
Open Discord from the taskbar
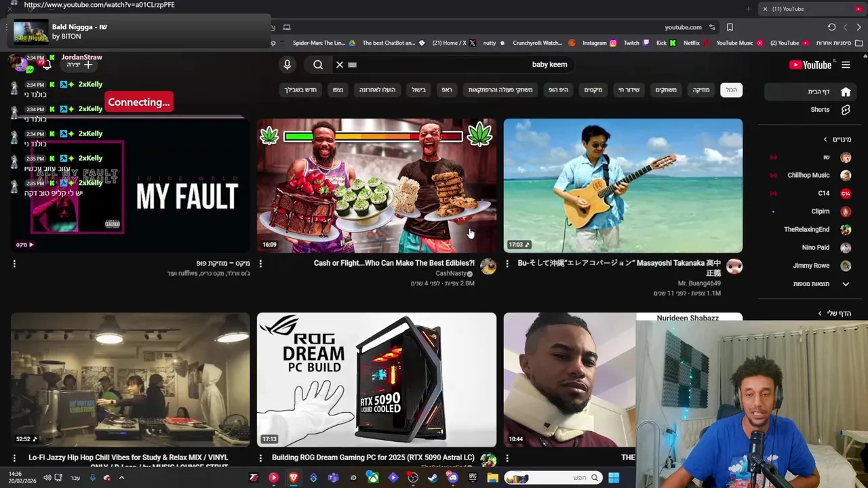(452, 478)
